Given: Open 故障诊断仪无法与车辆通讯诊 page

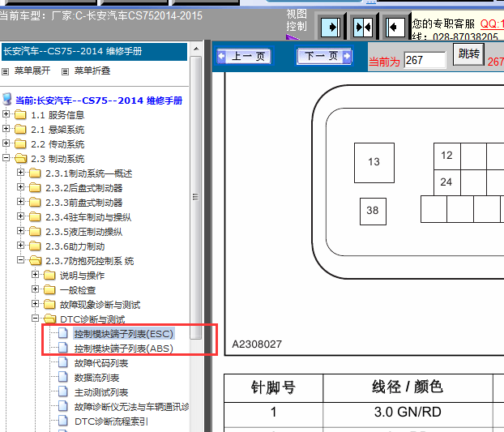Looking at the screenshot, I should (x=131, y=407).
